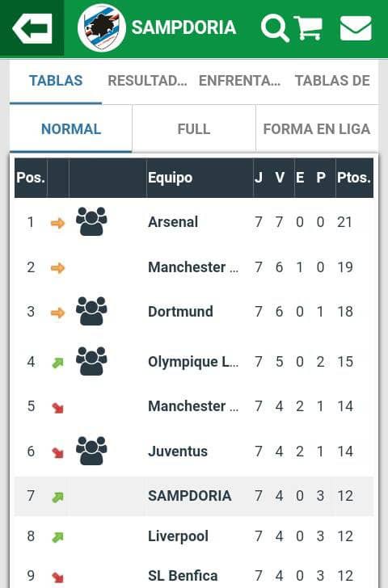Tap the back arrow icon
Viewport: 388px width, 588px height.
coord(32,28)
